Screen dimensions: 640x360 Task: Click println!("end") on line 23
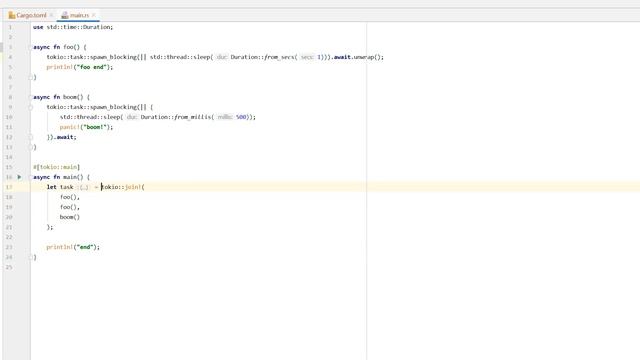click(x=73, y=247)
